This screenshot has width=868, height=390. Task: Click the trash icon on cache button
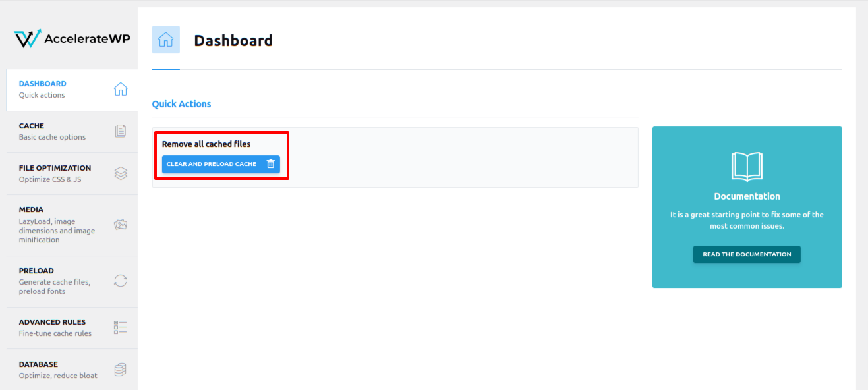point(270,164)
